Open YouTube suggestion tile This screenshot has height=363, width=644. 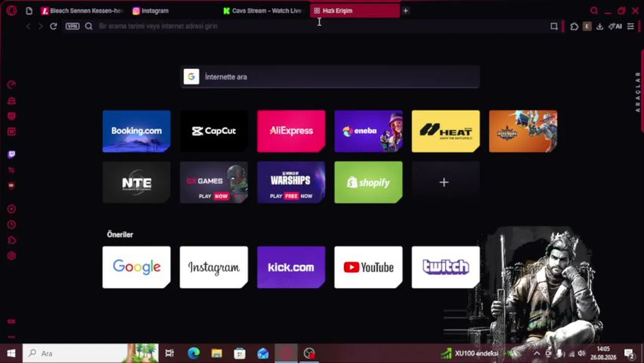pos(368,267)
